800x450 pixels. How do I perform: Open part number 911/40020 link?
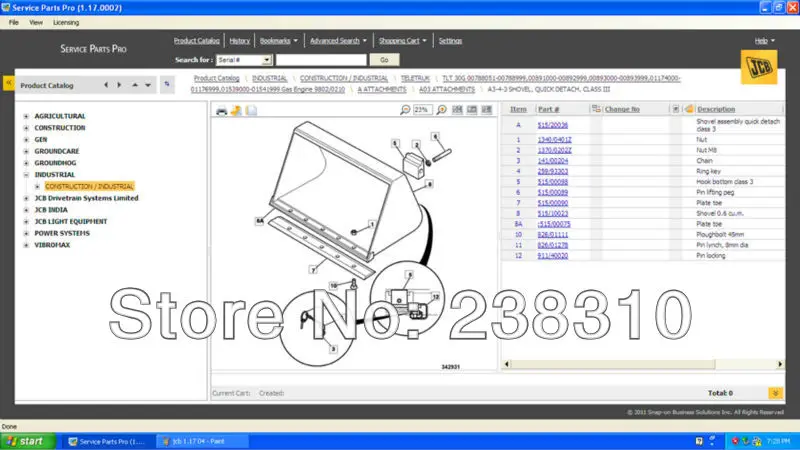click(553, 256)
